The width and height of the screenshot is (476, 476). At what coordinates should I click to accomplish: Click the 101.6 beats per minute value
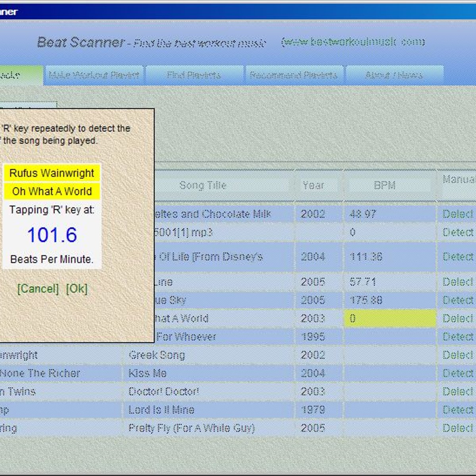pyautogui.click(x=52, y=234)
